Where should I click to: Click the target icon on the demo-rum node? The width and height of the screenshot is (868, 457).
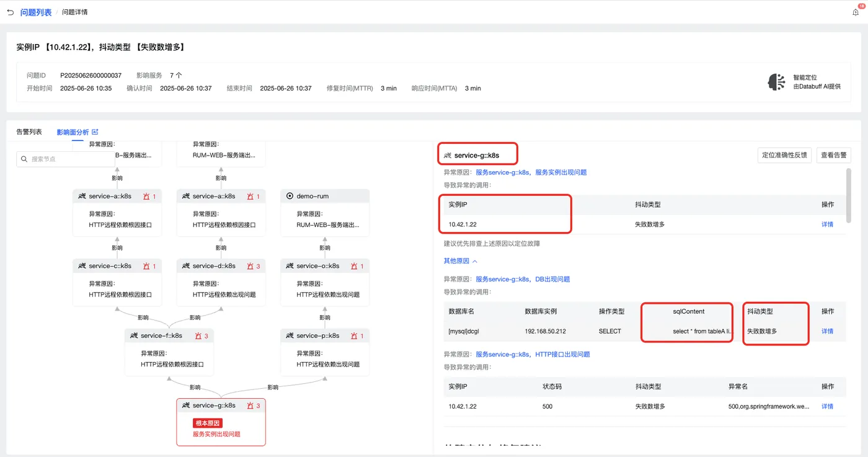[x=290, y=196]
